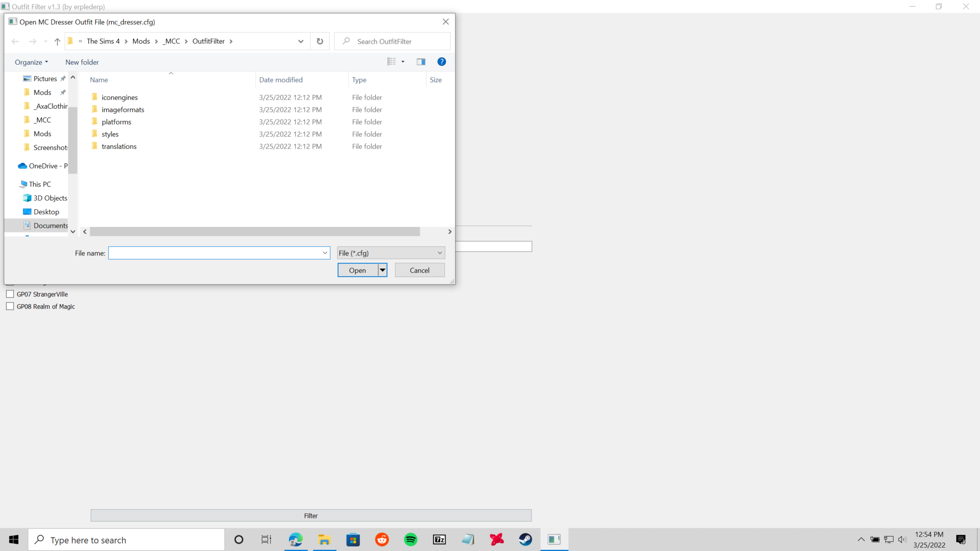
Task: Open the Organize menu
Action: 31,62
